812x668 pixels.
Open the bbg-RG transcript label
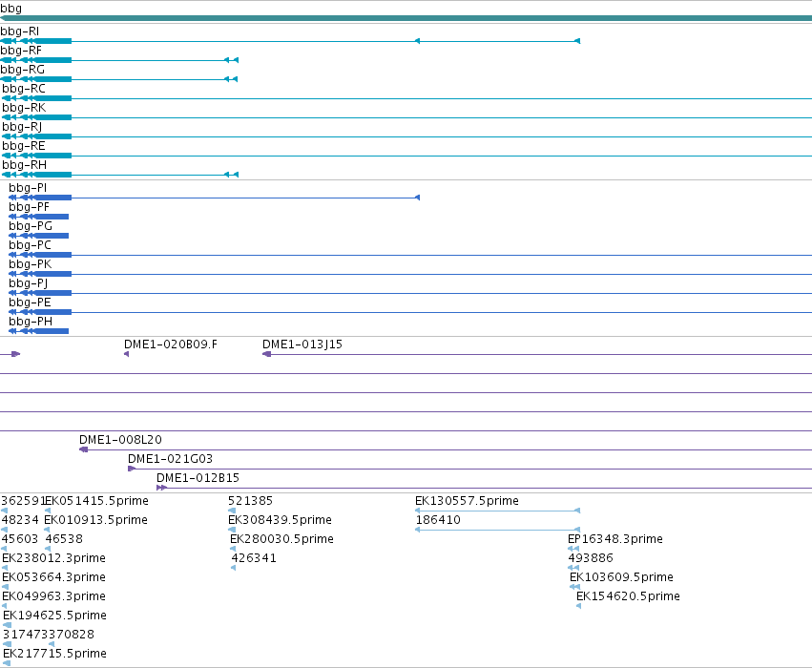[22, 70]
